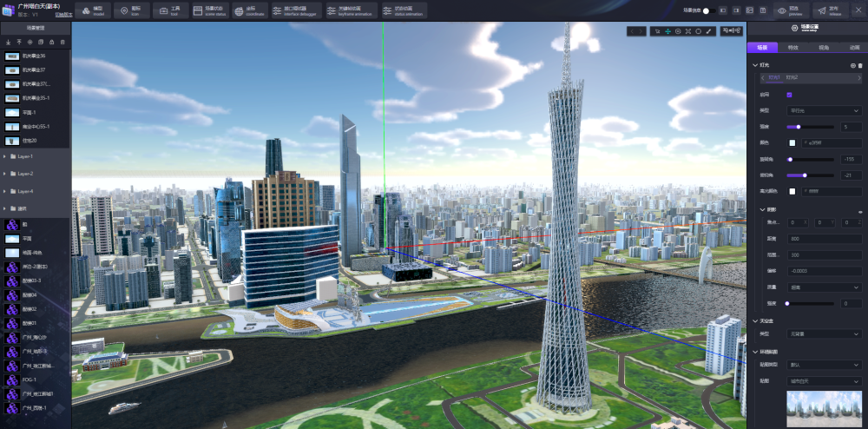
Task: Select the brush tool in viewport toolbar
Action: click(x=709, y=31)
